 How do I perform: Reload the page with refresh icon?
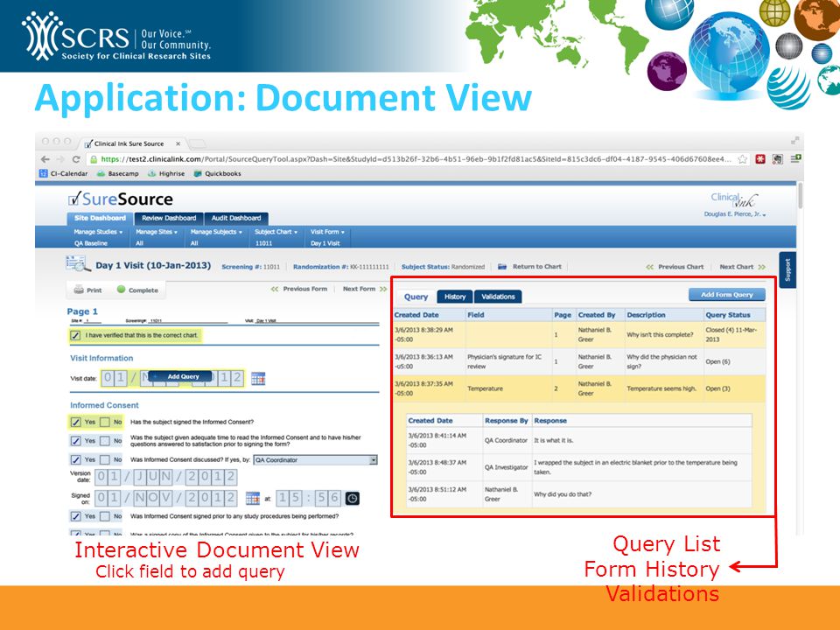pyautogui.click(x=76, y=159)
